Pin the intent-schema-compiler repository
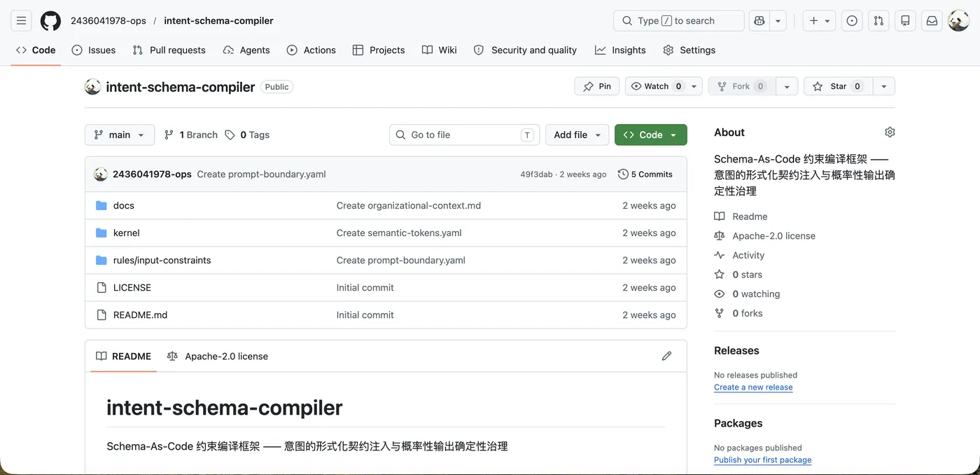Image resolution: width=980 pixels, height=475 pixels. click(x=597, y=86)
